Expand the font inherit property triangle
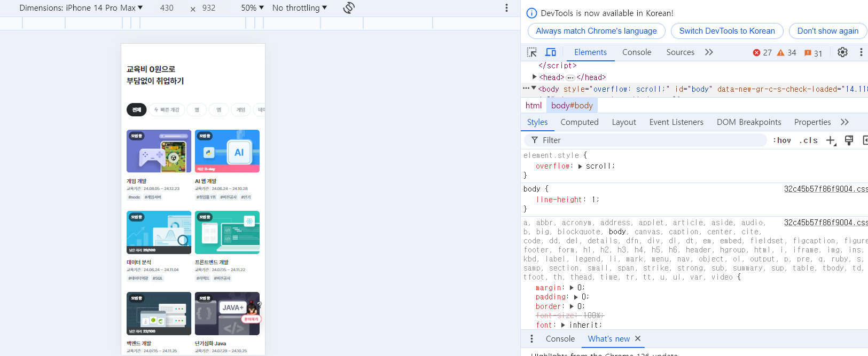868x356 pixels. (563, 325)
